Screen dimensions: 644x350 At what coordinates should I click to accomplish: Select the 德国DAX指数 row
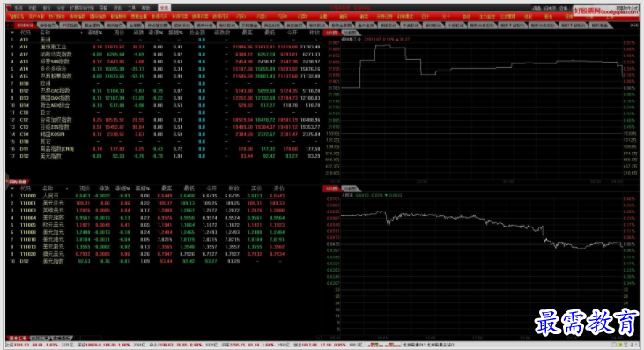coord(164,98)
